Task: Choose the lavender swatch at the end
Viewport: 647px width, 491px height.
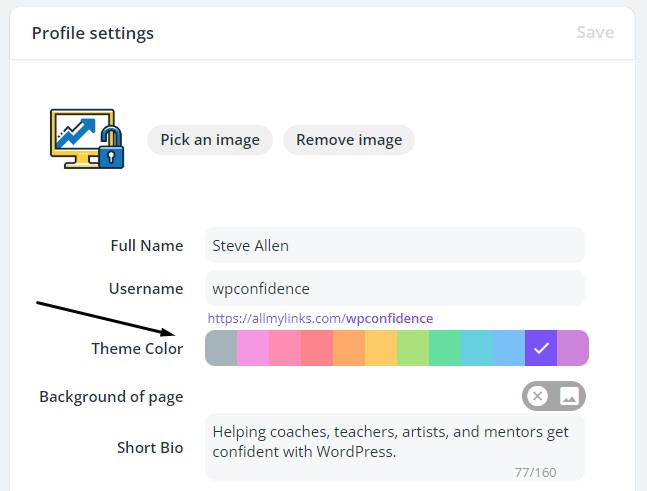Action: click(573, 348)
